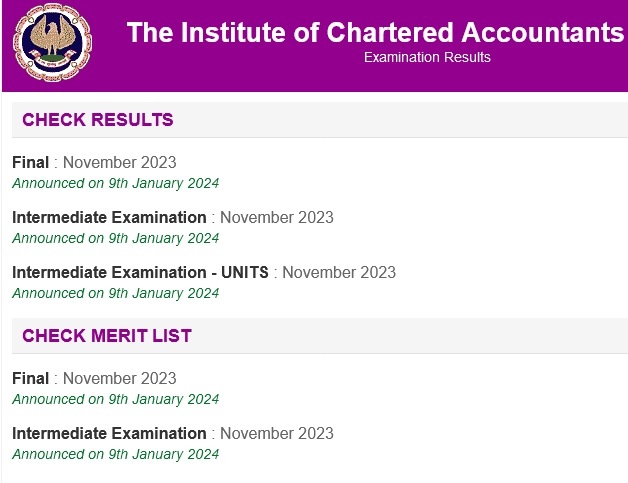Click announcement date under Final results
Viewport: 628px width, 483px height.
tap(116, 183)
